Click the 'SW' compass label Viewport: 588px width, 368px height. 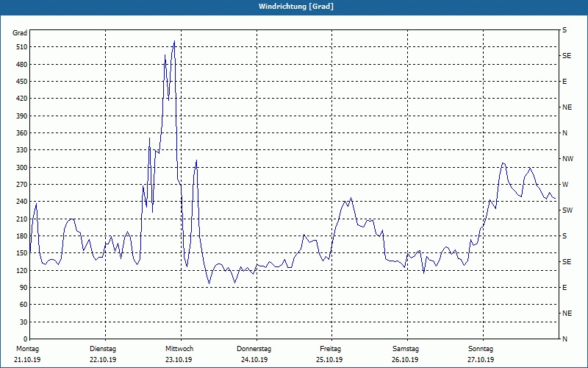pyautogui.click(x=567, y=210)
